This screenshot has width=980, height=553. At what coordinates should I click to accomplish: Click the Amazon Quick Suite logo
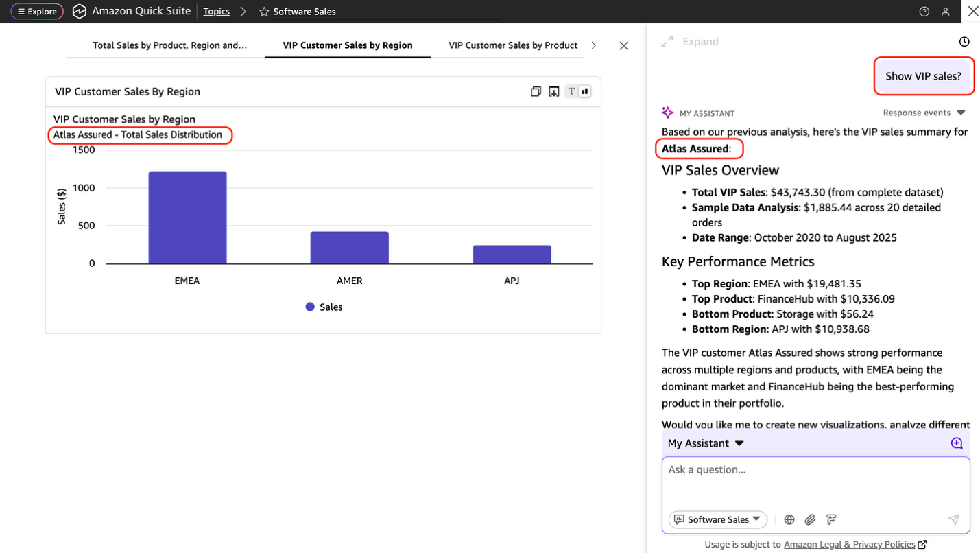pyautogui.click(x=80, y=12)
